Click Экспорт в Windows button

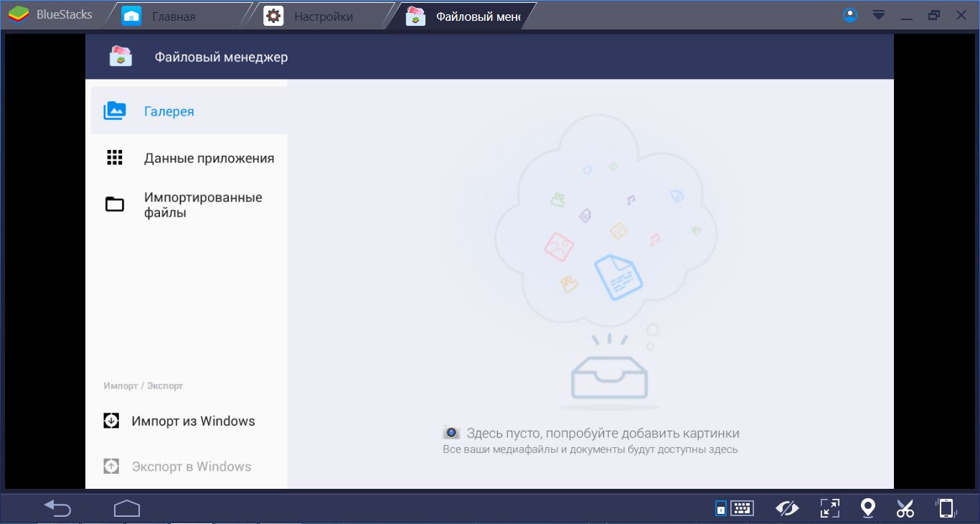pos(191,467)
